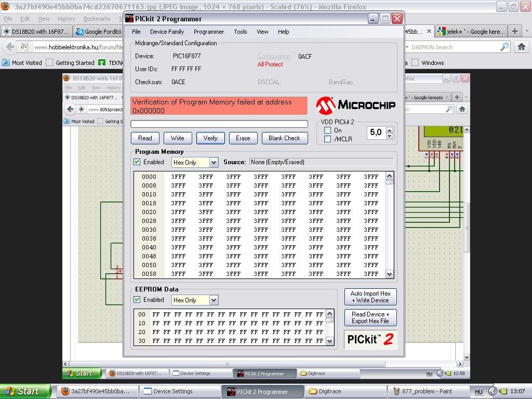The width and height of the screenshot is (532, 399).
Task: Switch to Google Fordító tab
Action: [x=98, y=32]
